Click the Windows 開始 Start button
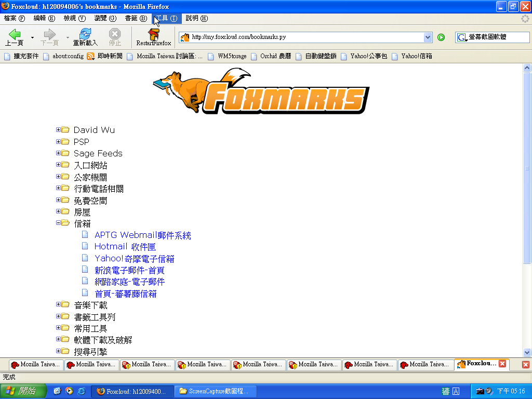532x399 pixels. pyautogui.click(x=23, y=391)
